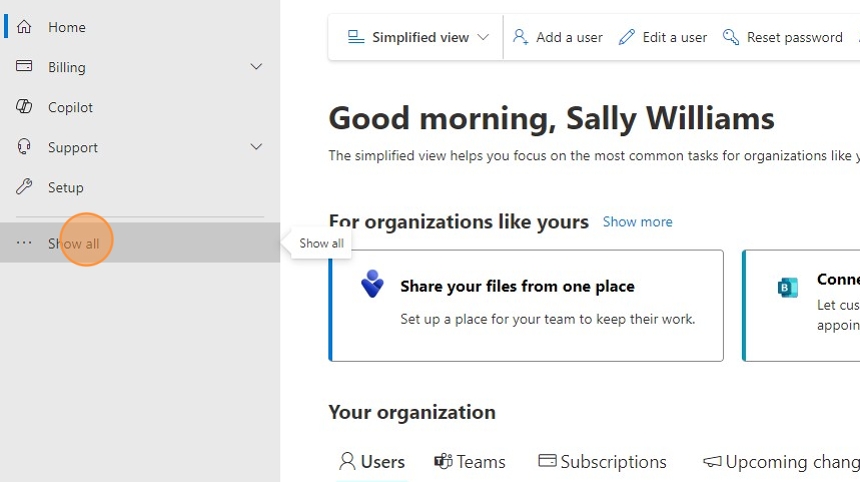Click the Show all menu label

(74, 244)
